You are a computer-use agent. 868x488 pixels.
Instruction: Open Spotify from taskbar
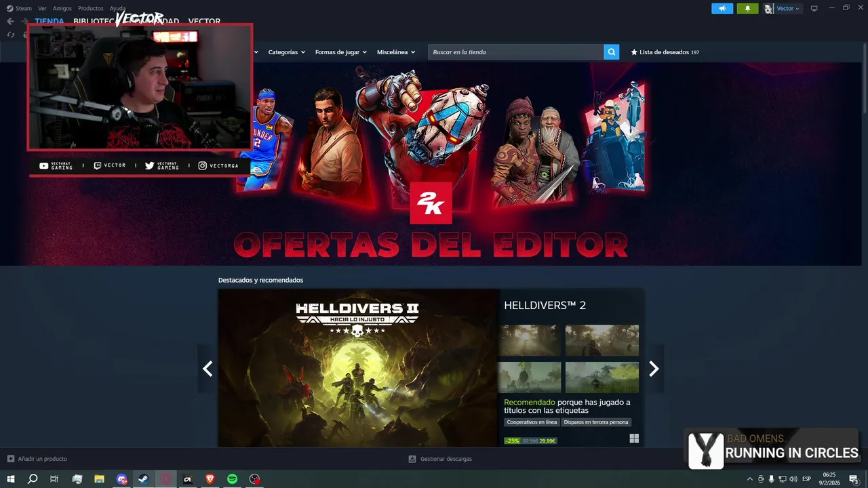pyautogui.click(x=232, y=479)
